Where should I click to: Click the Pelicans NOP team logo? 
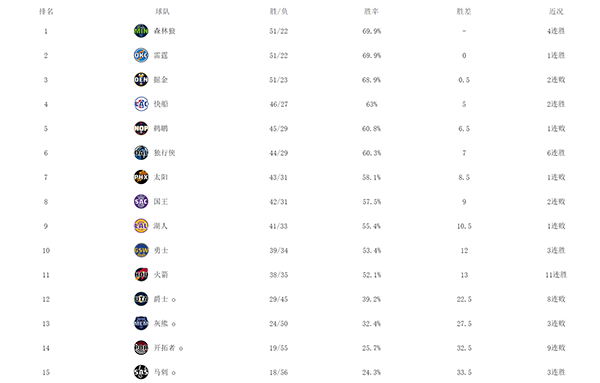coord(141,129)
